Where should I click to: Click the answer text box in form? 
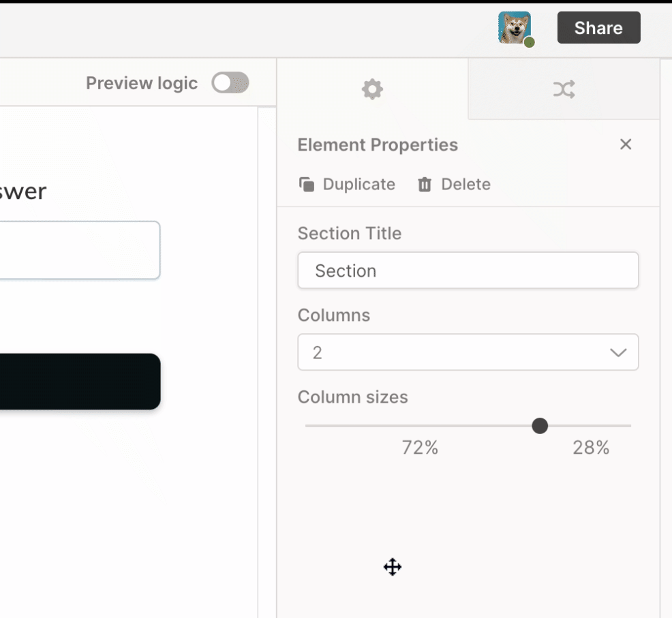point(80,250)
